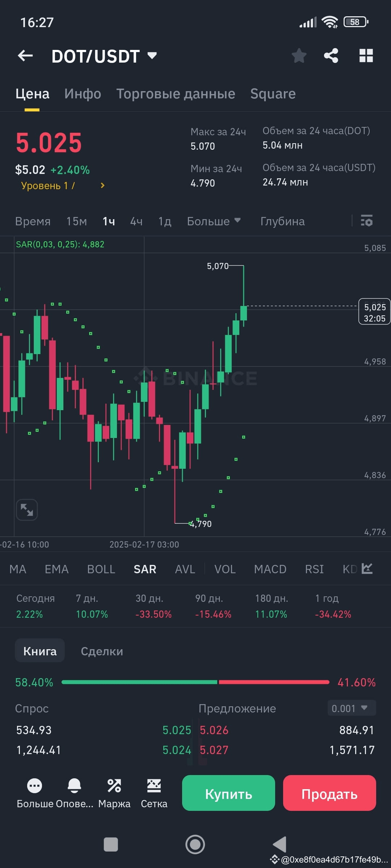Image resolution: width=391 pixels, height=868 pixels.
Task: Open Маржа trading icon
Action: [x=115, y=785]
